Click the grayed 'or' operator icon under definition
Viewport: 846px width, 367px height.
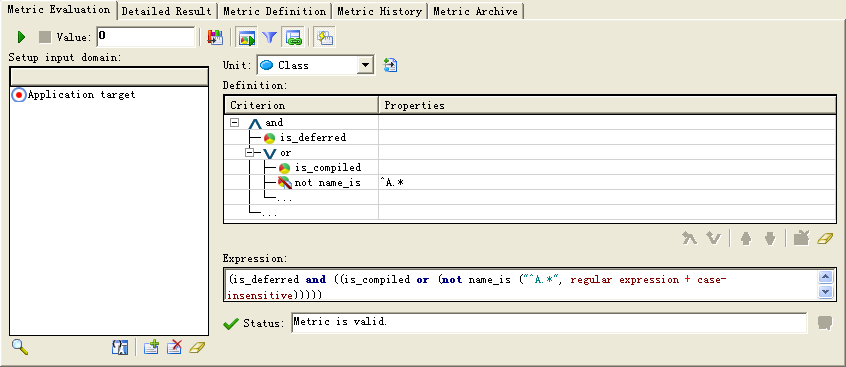pyautogui.click(x=713, y=238)
